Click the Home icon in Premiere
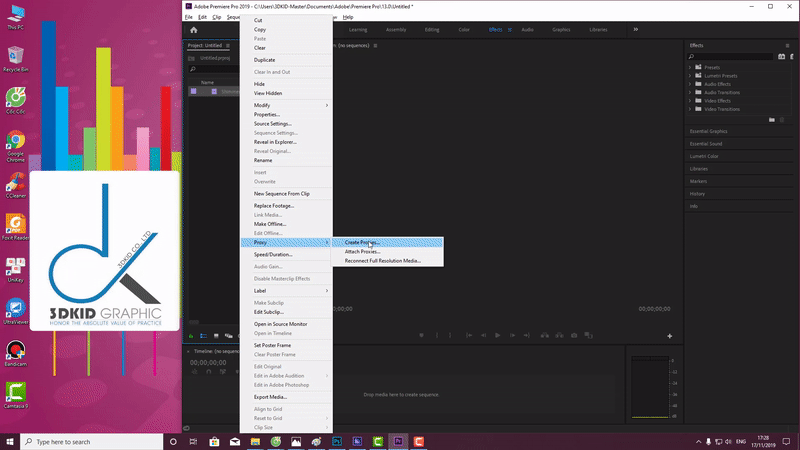 [x=193, y=30]
